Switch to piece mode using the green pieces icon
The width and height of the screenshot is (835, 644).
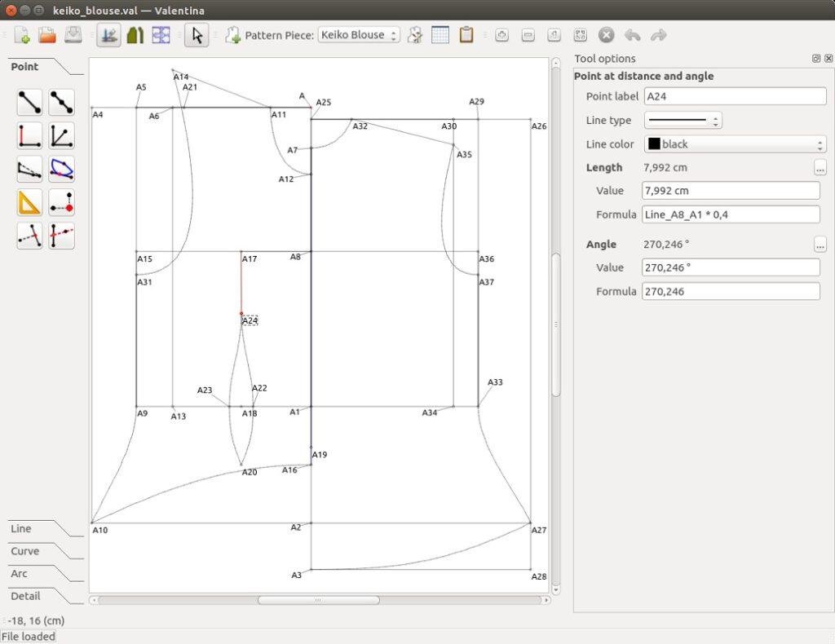(x=136, y=35)
